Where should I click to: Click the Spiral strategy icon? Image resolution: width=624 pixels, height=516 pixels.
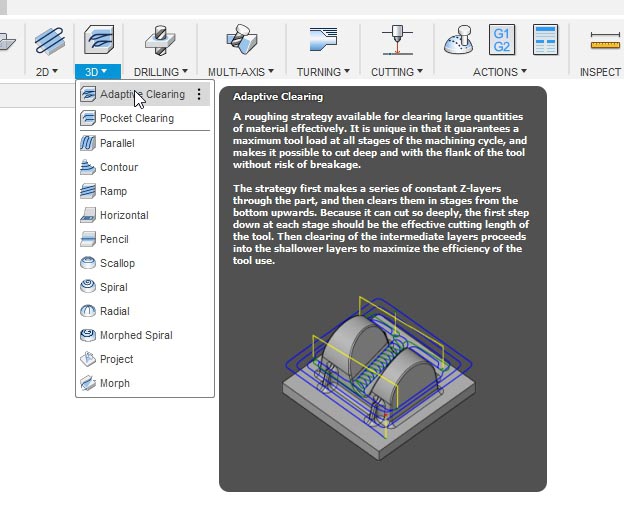click(88, 287)
